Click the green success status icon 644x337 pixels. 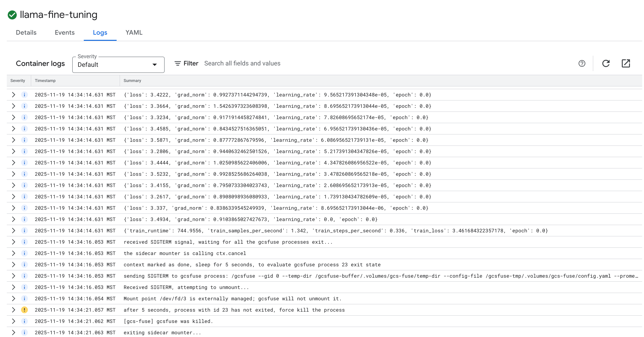pos(12,15)
